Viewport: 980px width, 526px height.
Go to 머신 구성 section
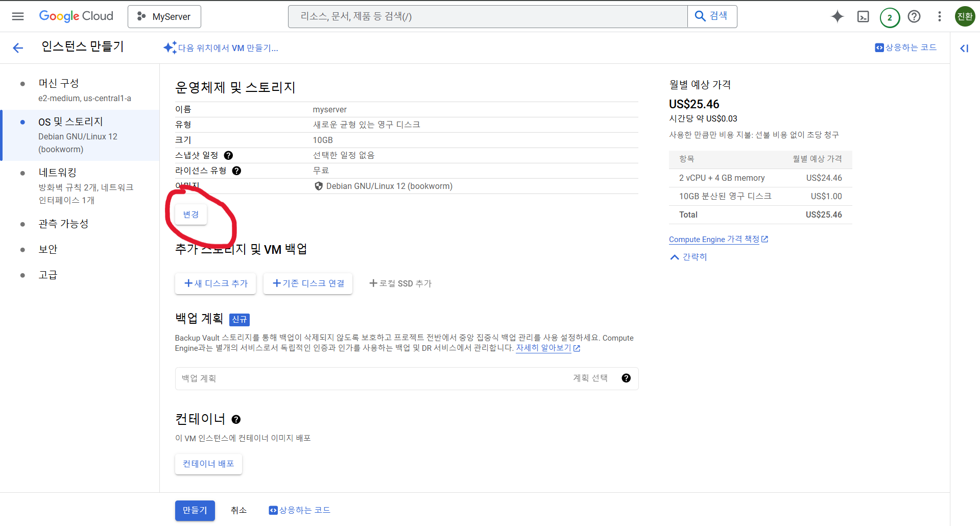coord(59,83)
